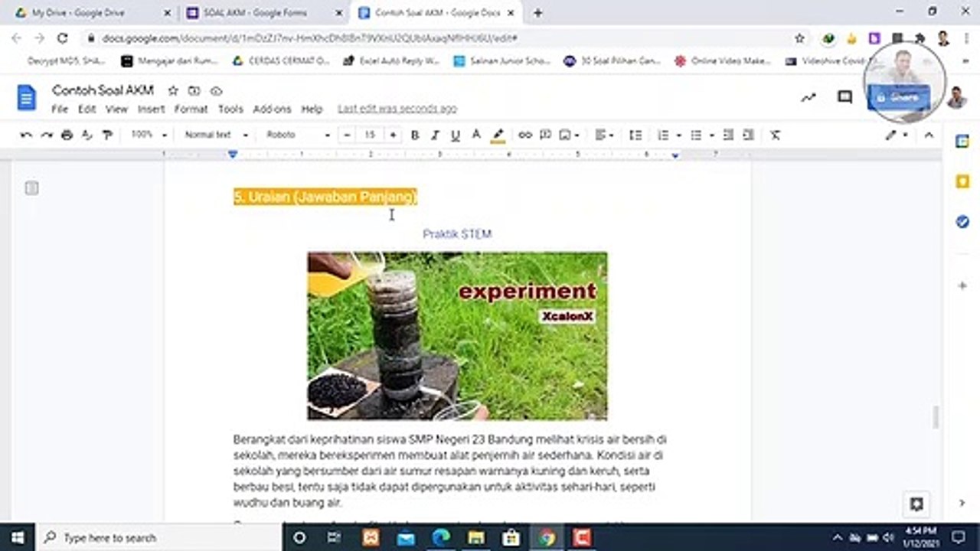Image resolution: width=980 pixels, height=551 pixels.
Task: Open the Tools menu
Action: click(x=230, y=109)
